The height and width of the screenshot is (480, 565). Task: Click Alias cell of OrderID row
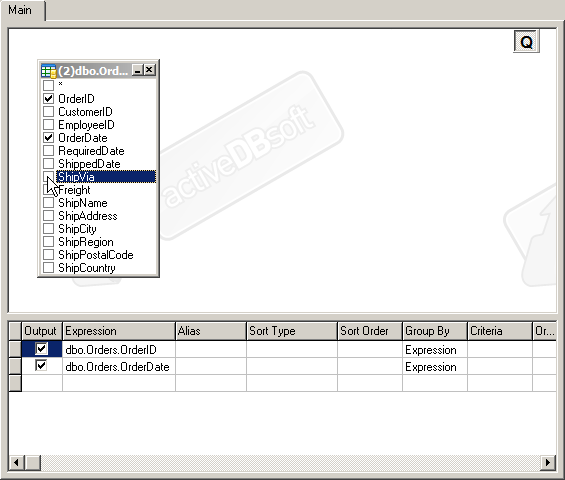tap(211, 349)
